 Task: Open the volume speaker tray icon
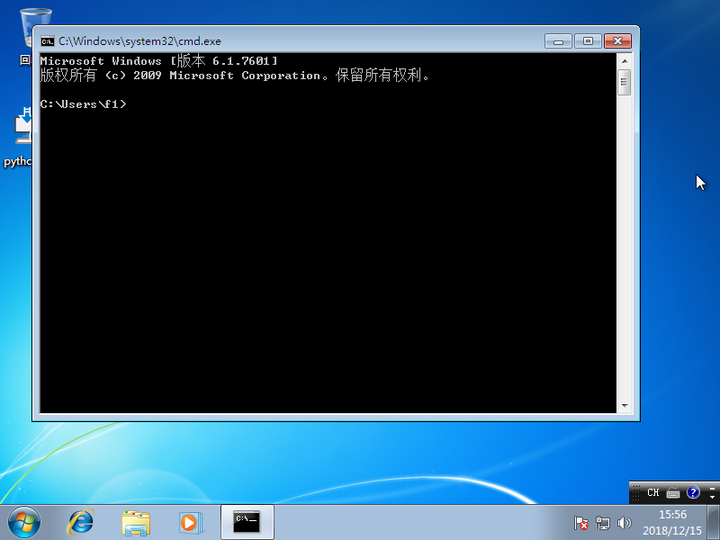(x=624, y=523)
